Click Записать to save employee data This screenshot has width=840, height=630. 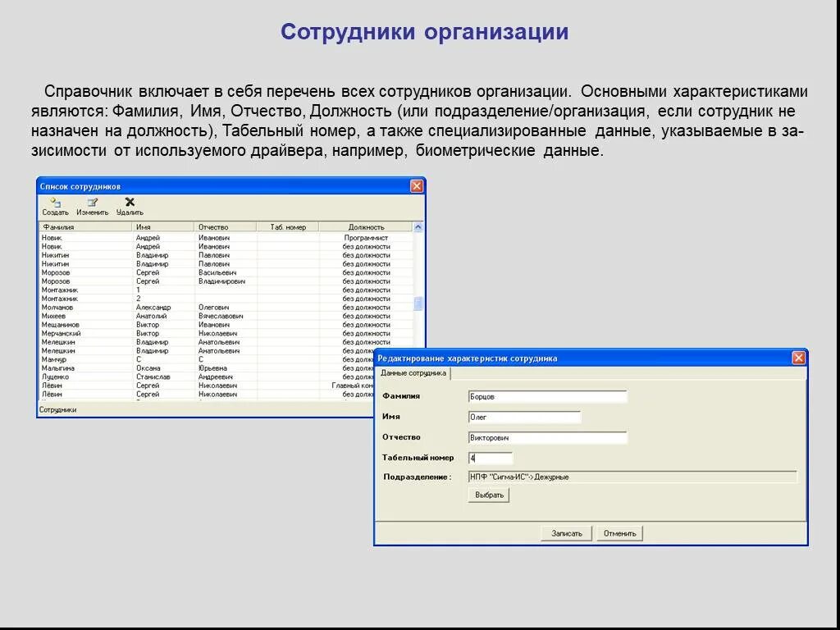click(x=565, y=532)
